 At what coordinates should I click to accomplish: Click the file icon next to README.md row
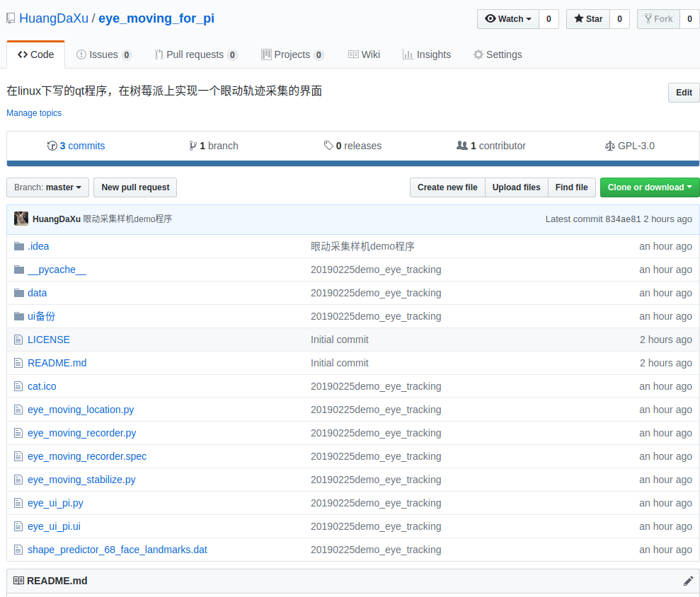point(18,363)
